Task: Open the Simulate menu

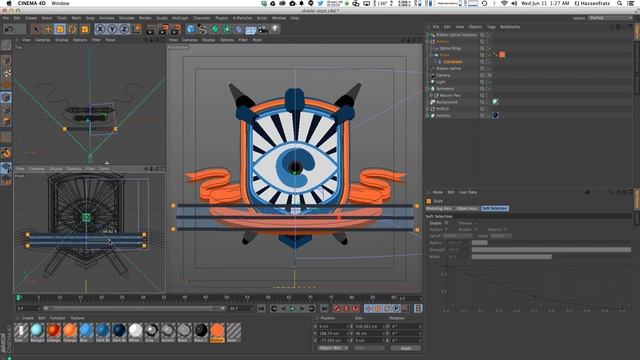Action: (x=127, y=18)
